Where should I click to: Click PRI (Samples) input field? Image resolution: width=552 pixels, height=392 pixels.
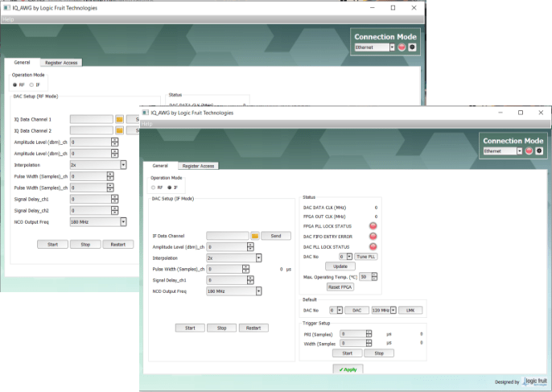[352, 334]
